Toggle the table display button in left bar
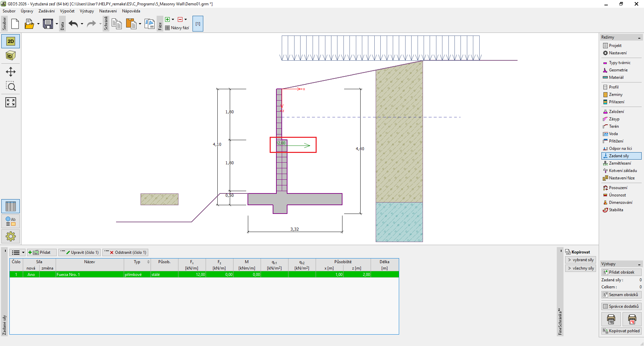The width and height of the screenshot is (644, 346). [x=11, y=206]
